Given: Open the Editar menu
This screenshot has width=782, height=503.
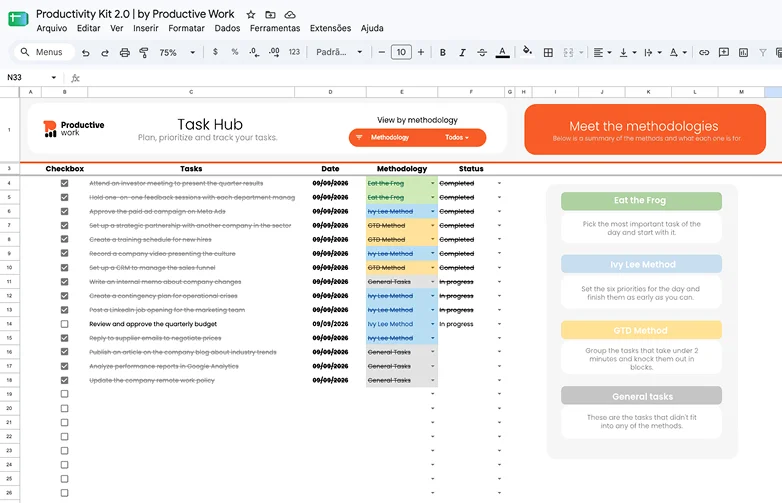Looking at the screenshot, I should (x=88, y=28).
